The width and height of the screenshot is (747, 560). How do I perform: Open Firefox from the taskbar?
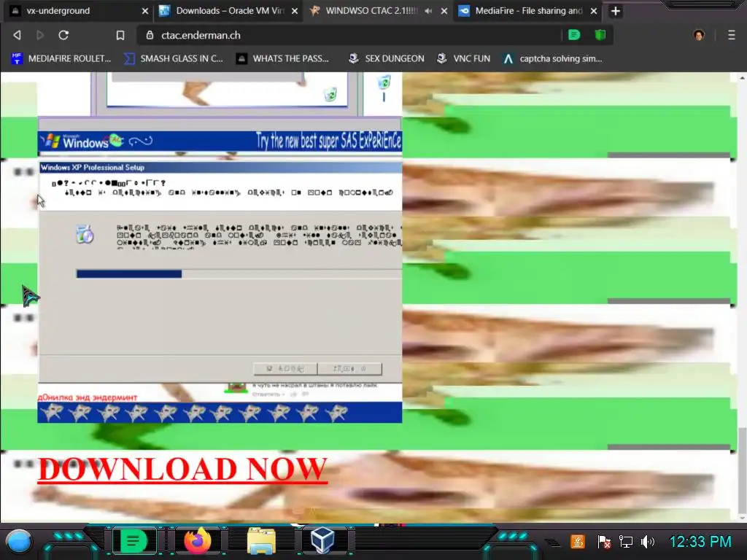pyautogui.click(x=198, y=541)
